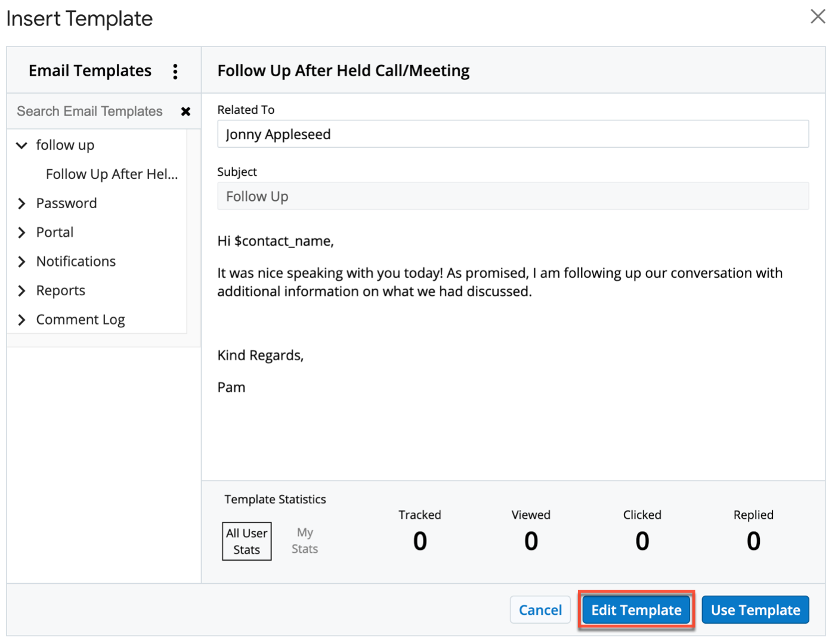Clear the template search with the X icon

click(x=185, y=112)
